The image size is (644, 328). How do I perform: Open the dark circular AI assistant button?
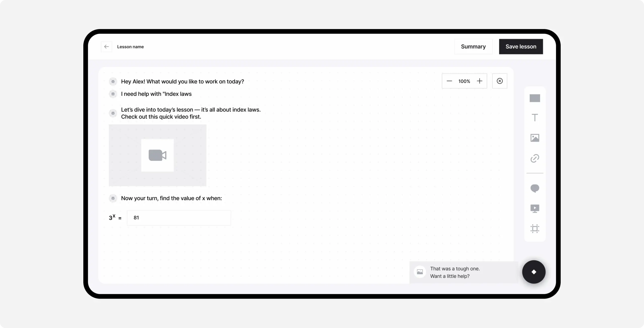click(x=534, y=272)
